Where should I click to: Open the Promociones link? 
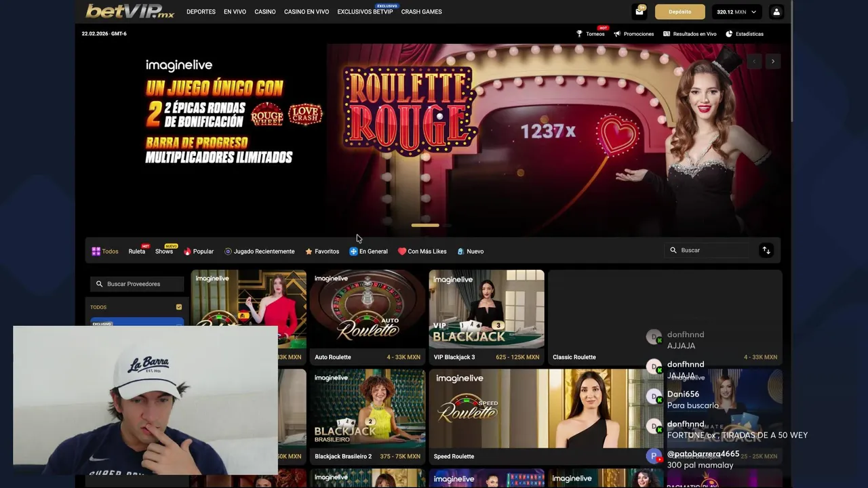639,34
